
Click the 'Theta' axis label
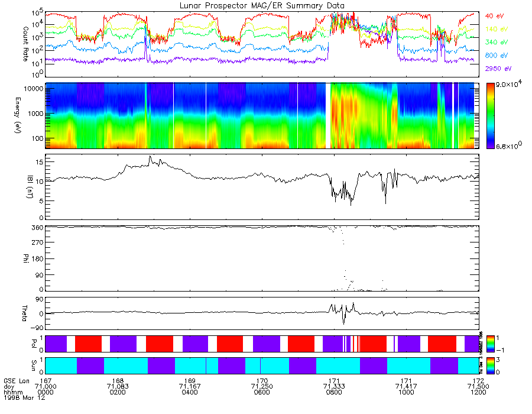pyautogui.click(x=24, y=313)
